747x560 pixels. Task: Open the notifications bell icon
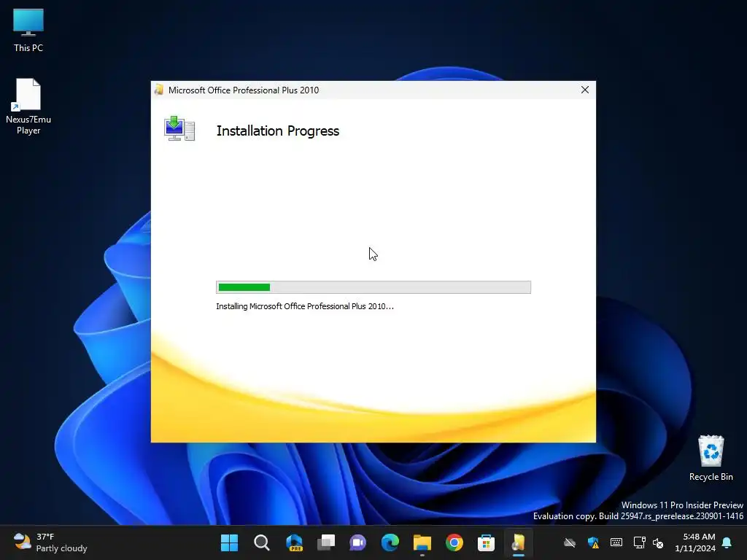pos(727,542)
